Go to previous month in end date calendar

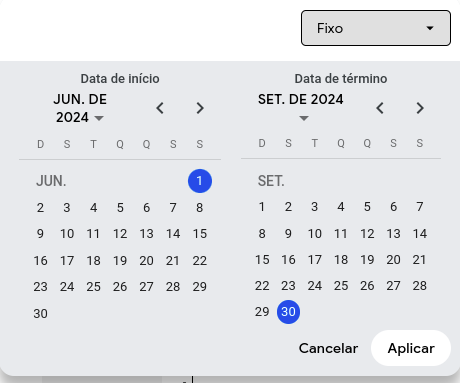click(380, 108)
